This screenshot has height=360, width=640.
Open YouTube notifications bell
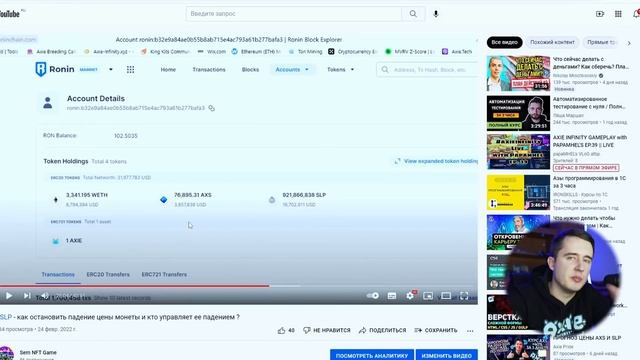click(x=636, y=14)
